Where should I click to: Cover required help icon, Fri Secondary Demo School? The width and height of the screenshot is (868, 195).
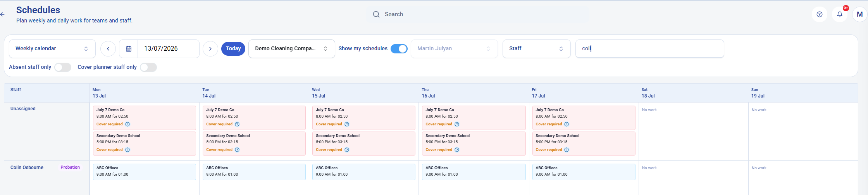tap(567, 150)
